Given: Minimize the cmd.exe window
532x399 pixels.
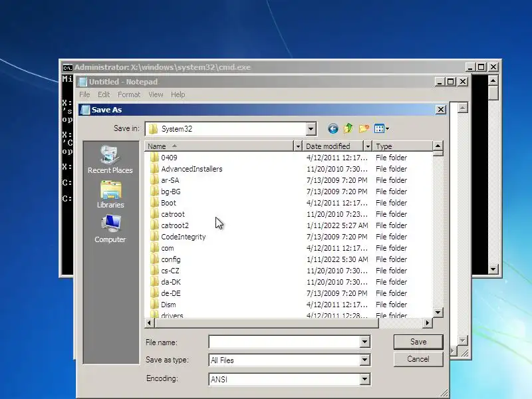Looking at the screenshot, I should pyautogui.click(x=470, y=67).
